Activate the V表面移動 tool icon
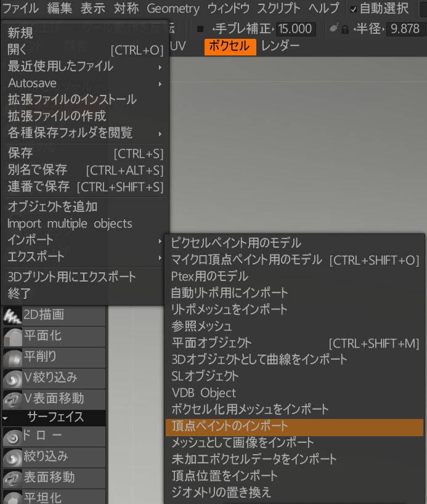This screenshot has height=504, width=427. tap(12, 399)
